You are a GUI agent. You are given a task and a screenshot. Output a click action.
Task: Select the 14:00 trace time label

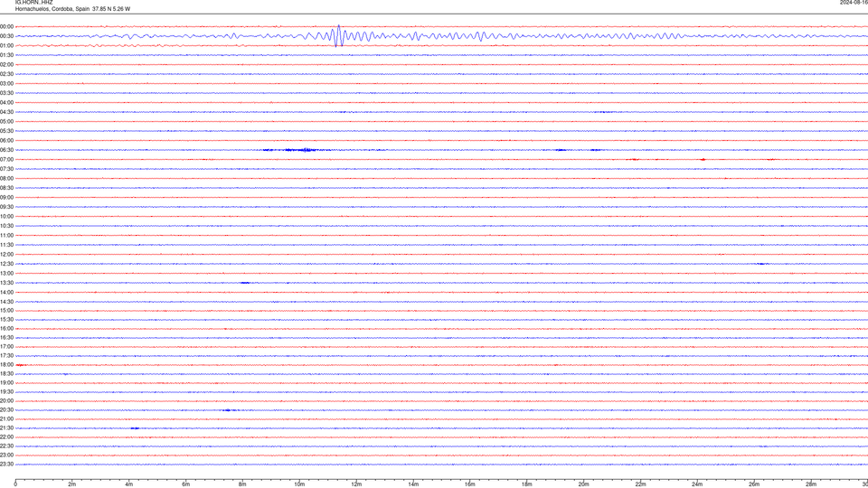(6, 292)
